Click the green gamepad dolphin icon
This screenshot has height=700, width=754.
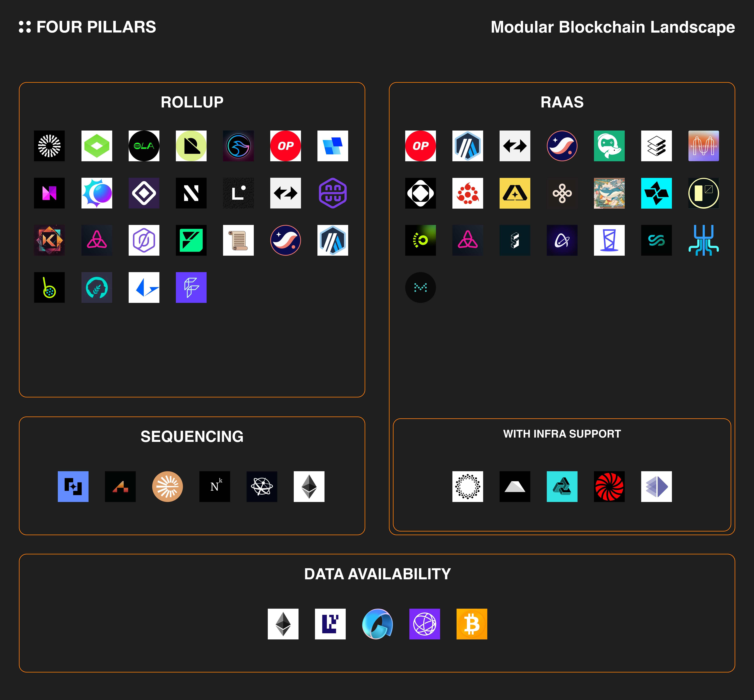click(x=609, y=146)
